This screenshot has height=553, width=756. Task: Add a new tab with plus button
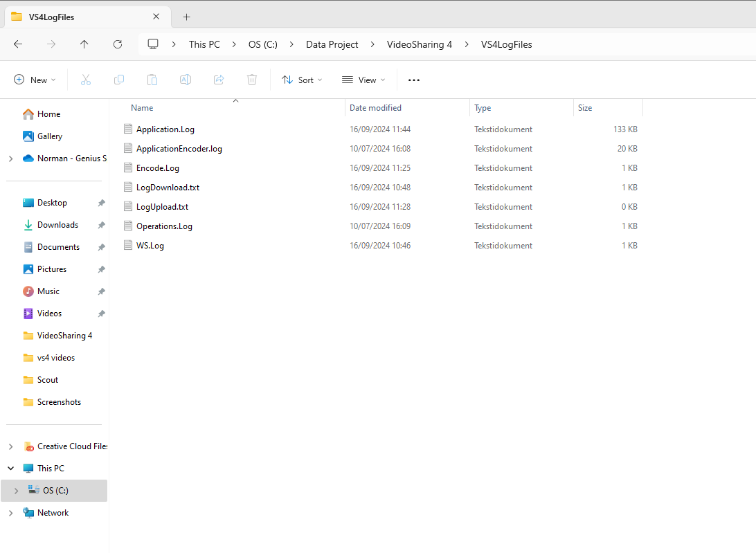point(187,17)
